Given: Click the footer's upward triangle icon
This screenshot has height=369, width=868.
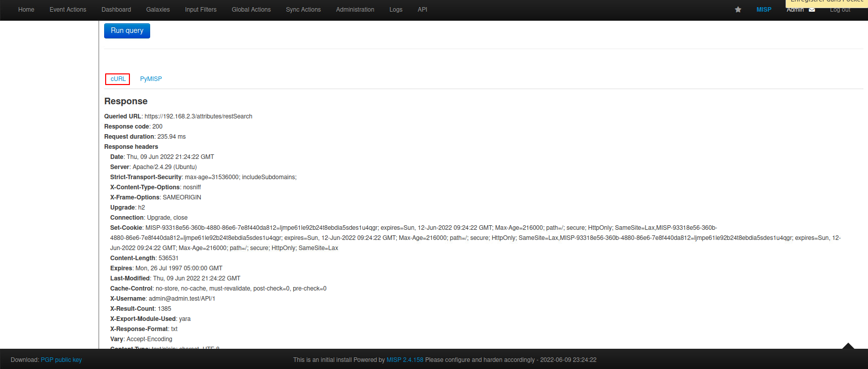Looking at the screenshot, I should (x=848, y=346).
